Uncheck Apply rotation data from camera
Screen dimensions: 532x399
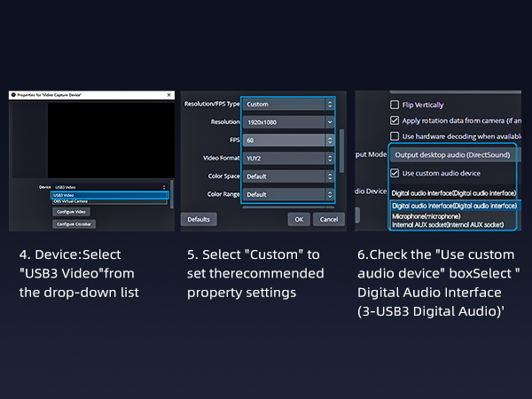click(395, 120)
